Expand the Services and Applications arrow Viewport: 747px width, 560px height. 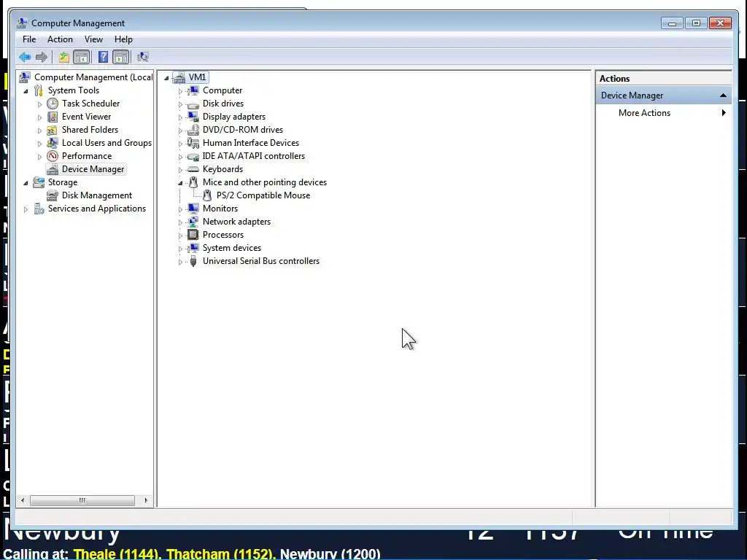tap(26, 209)
